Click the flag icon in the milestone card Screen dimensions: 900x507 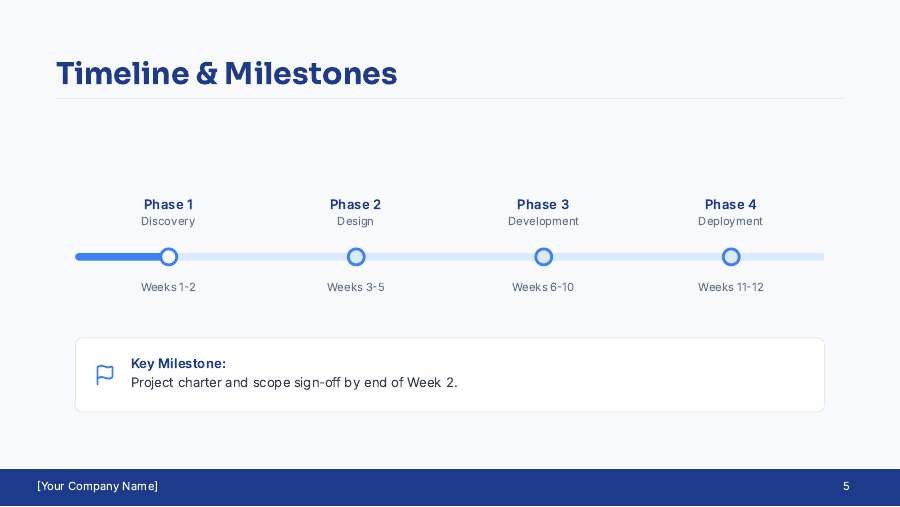[105, 375]
